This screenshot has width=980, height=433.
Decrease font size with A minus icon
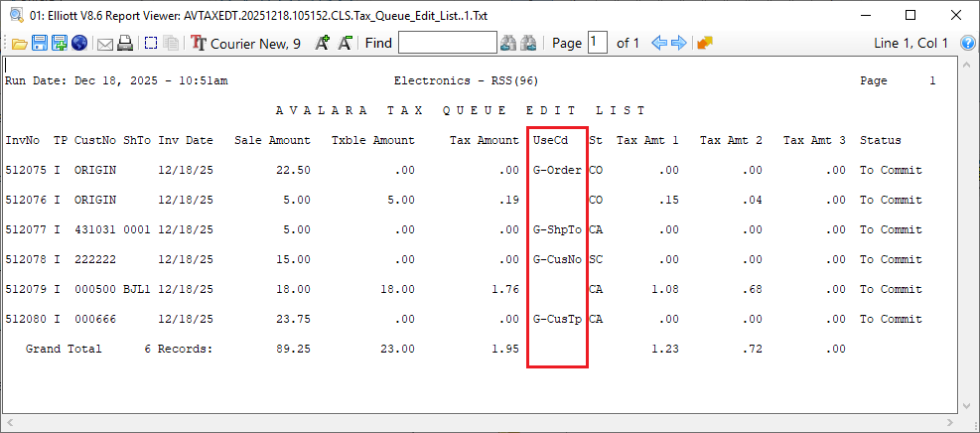tap(345, 43)
